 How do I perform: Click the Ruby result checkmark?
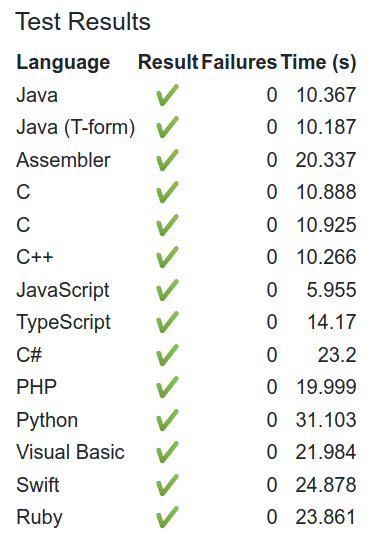pos(167,517)
